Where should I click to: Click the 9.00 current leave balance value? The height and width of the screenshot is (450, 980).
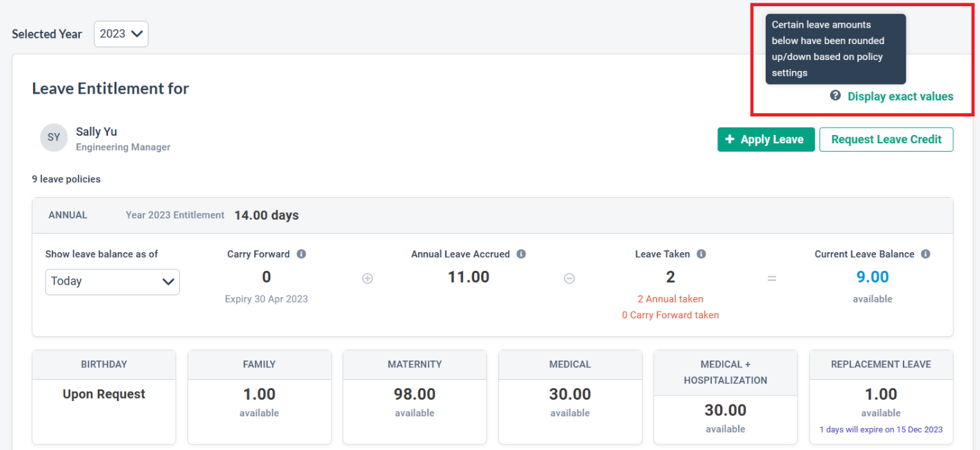click(872, 277)
